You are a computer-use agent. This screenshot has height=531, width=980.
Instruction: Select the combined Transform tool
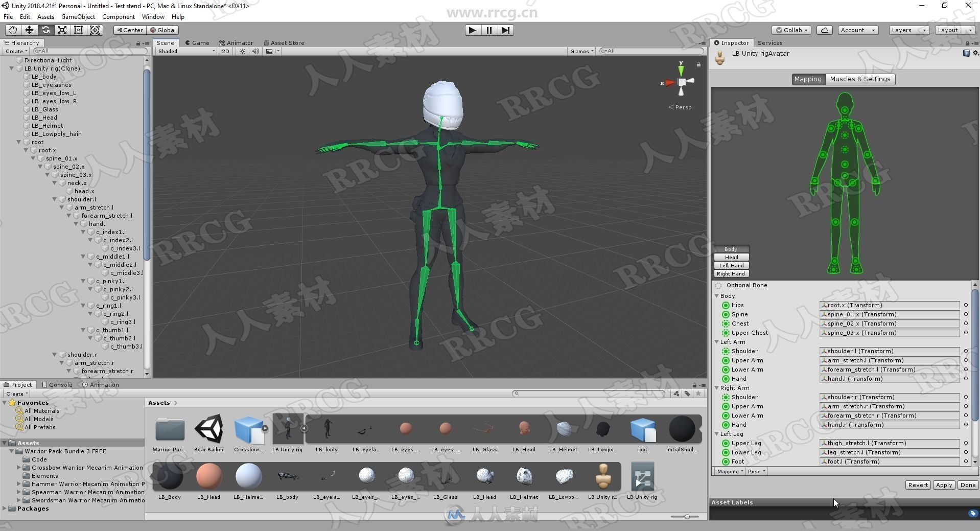(95, 30)
